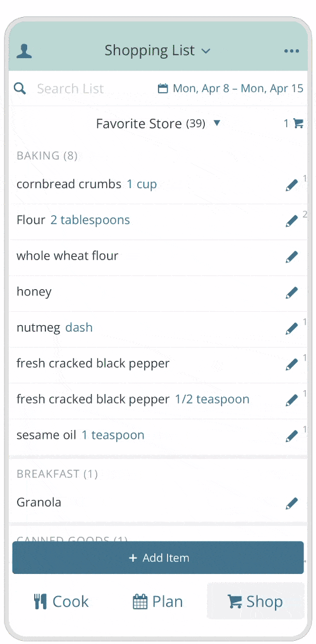Switch to the Cook tab
Viewport: 316px width, 644px height.
(x=61, y=602)
